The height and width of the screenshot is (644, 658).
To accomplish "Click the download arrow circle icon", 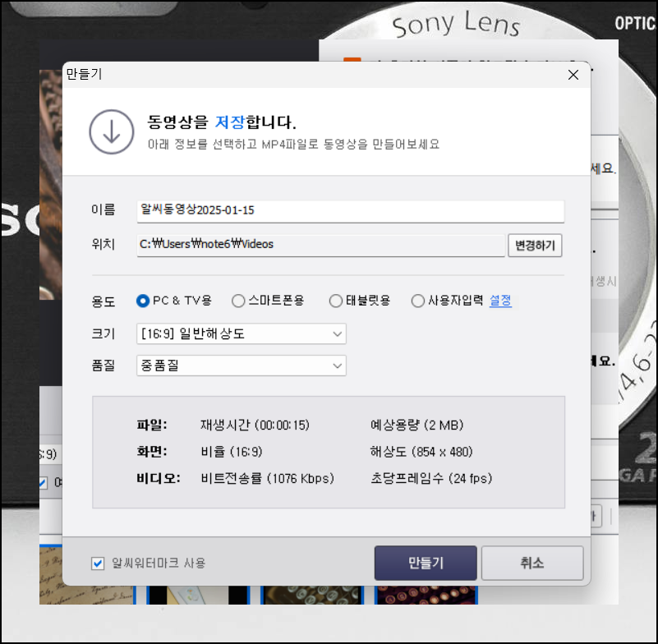I will click(112, 131).
